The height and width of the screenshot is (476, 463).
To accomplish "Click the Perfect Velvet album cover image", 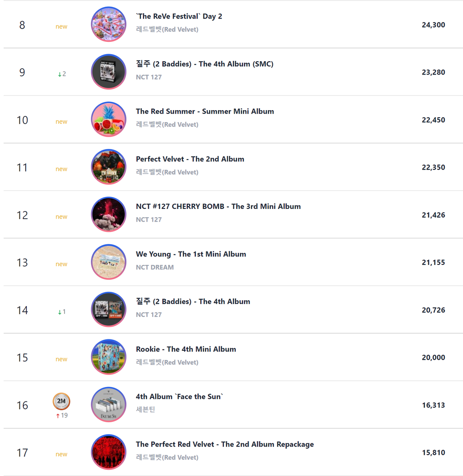I will pyautogui.click(x=108, y=167).
